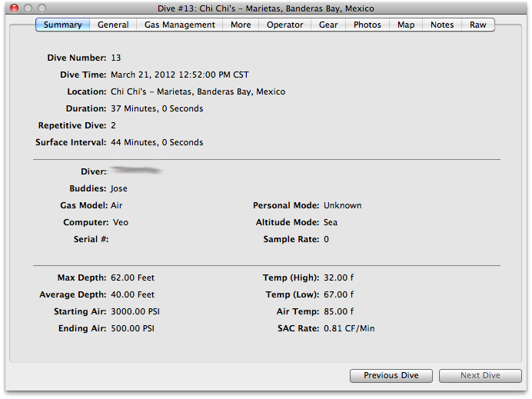Select the Gas Management tab
This screenshot has height=399, width=532.
tap(180, 25)
